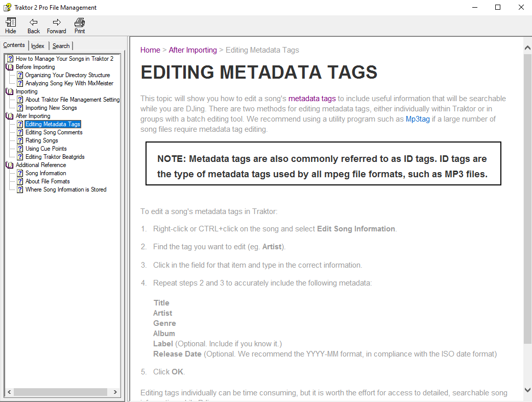
Task: Switch to the Index tab
Action: (x=38, y=46)
